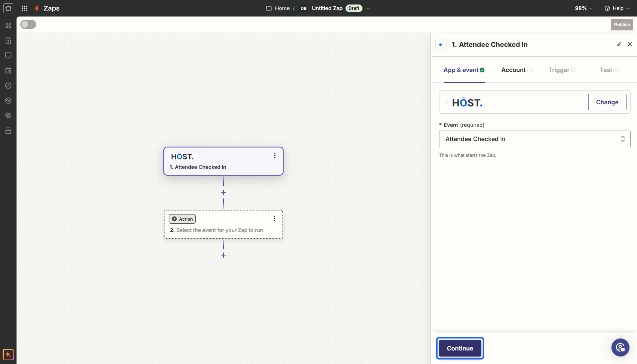The width and height of the screenshot is (637, 364).
Task: Switch to App & event tab
Action: pyautogui.click(x=464, y=70)
